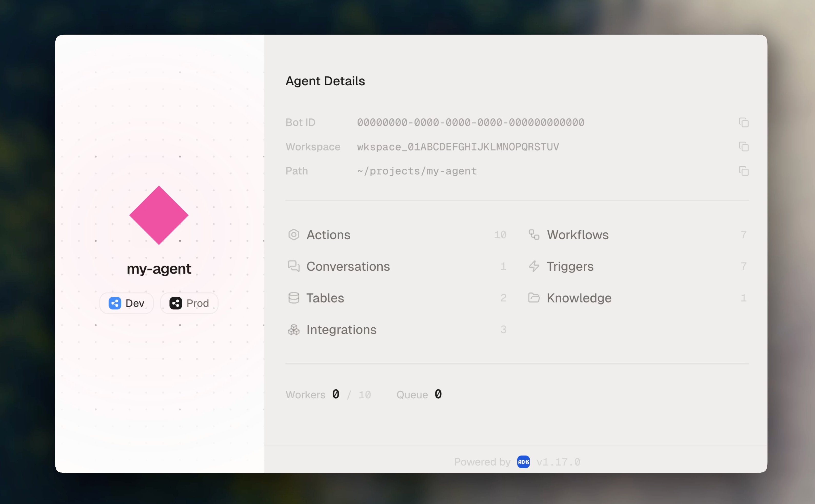Open the Triggers section
Viewport: 815px width, 504px height.
(638, 266)
